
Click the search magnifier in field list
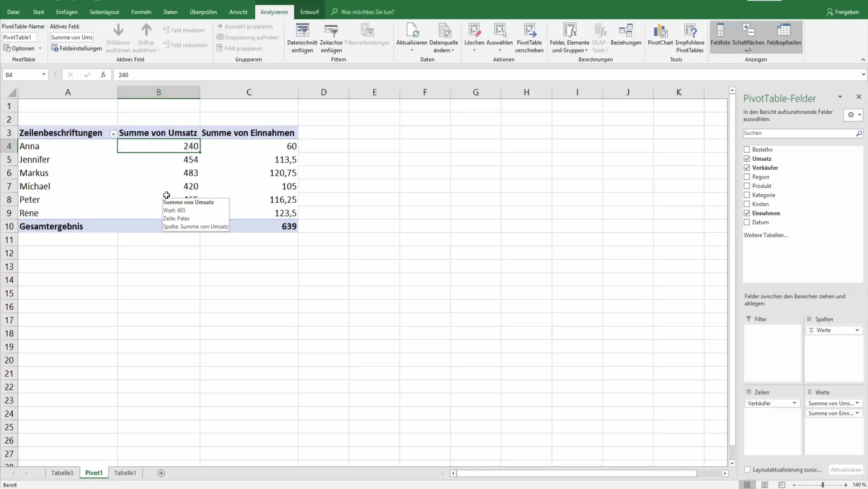click(x=858, y=133)
